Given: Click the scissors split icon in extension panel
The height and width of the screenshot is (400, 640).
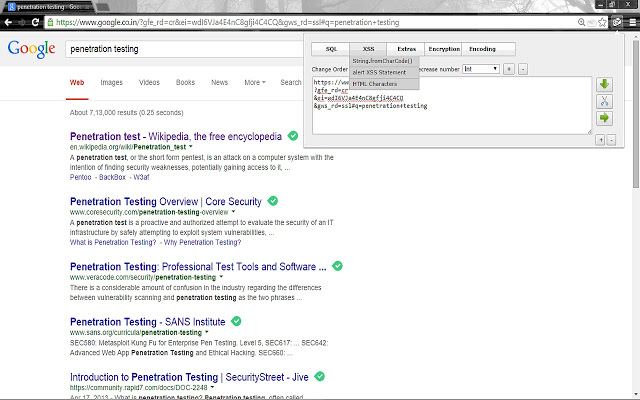Looking at the screenshot, I should click(604, 101).
